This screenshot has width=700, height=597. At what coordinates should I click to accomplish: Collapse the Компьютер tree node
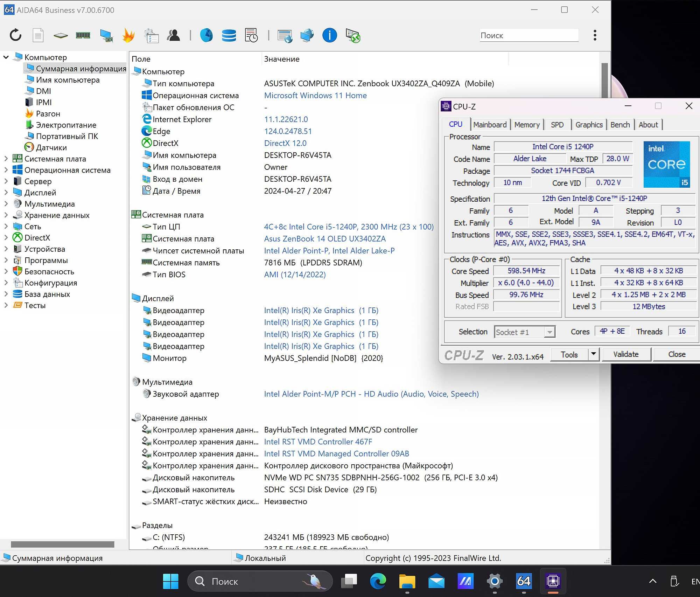pyautogui.click(x=6, y=57)
